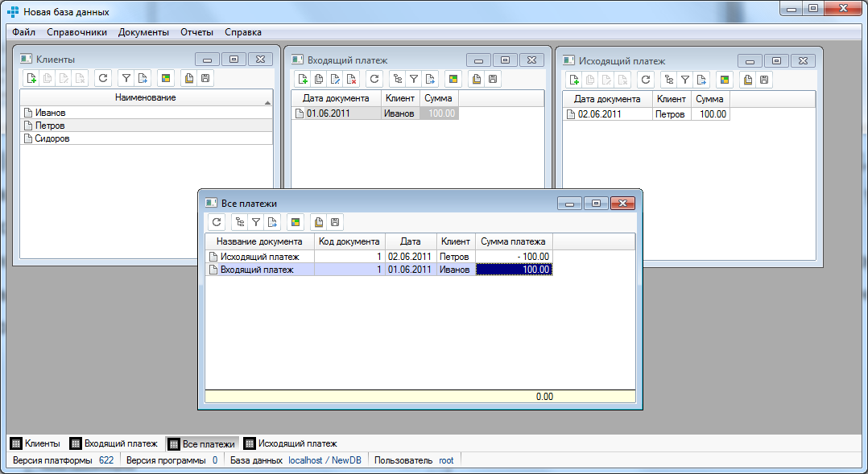Click export icon in Исходящий платеж toolbar
Viewport: 868px width, 474px height.
coord(702,80)
